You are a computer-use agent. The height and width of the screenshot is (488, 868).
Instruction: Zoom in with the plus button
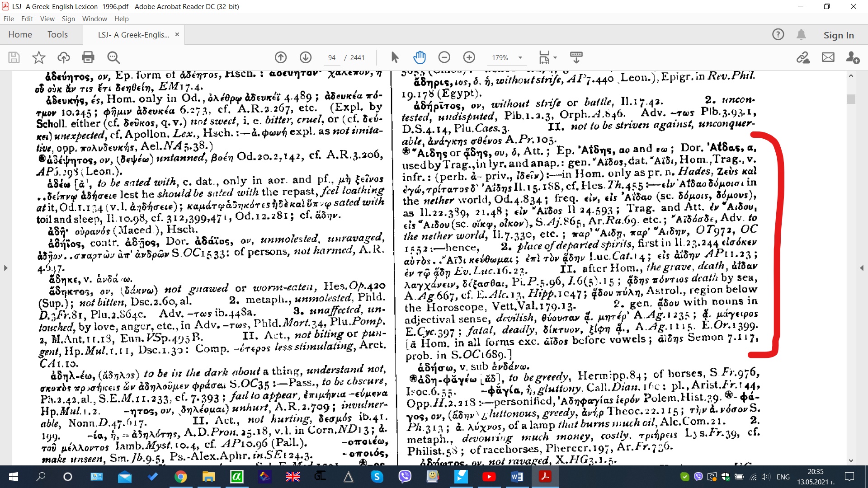(x=469, y=57)
